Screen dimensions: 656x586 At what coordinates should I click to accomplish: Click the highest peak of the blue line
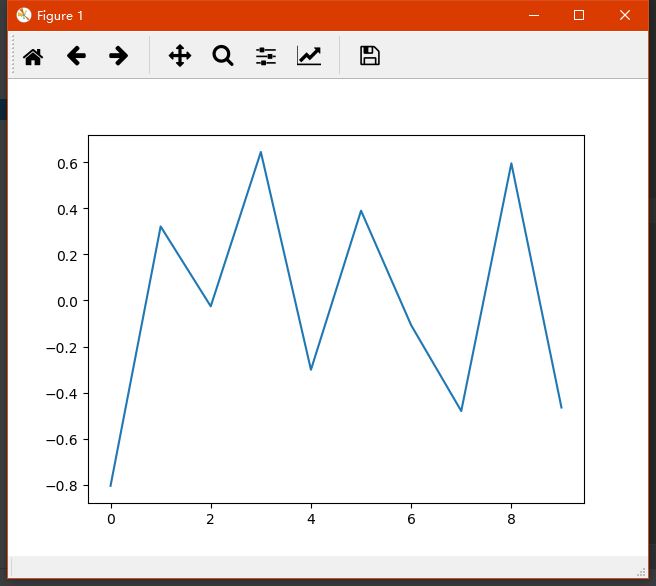261,152
